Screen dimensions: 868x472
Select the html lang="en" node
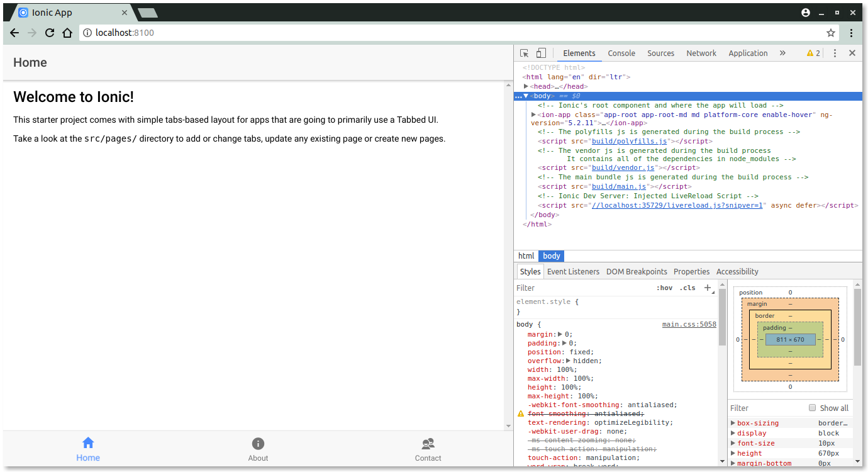tap(576, 77)
